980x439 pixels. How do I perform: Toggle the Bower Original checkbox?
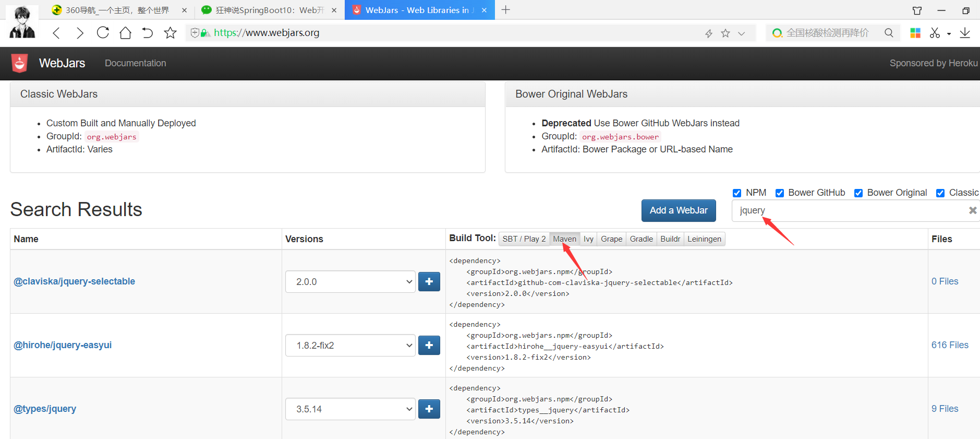(858, 193)
